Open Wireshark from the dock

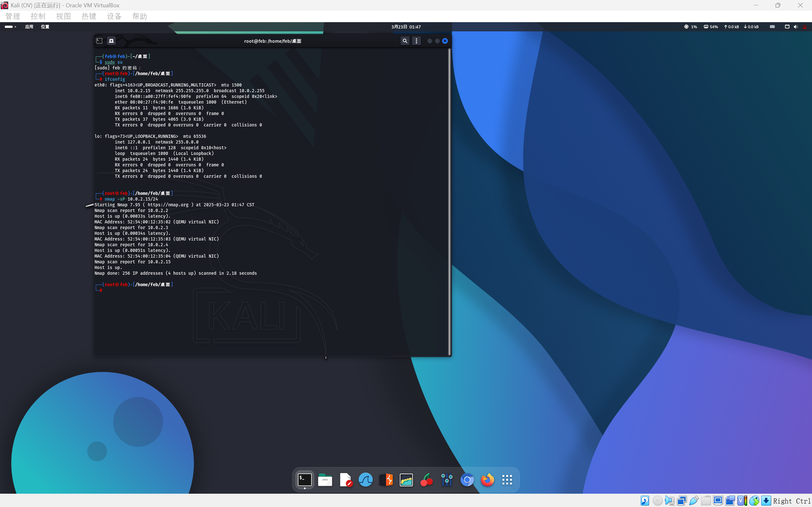[365, 480]
